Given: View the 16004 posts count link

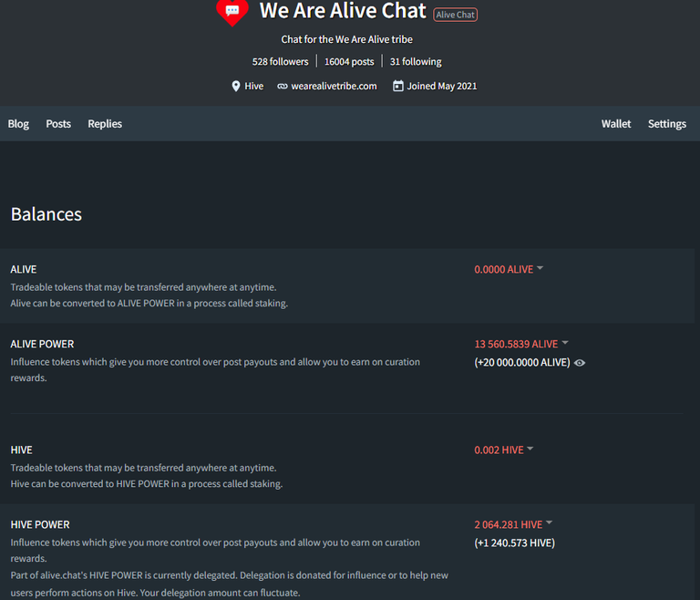Looking at the screenshot, I should (x=349, y=62).
